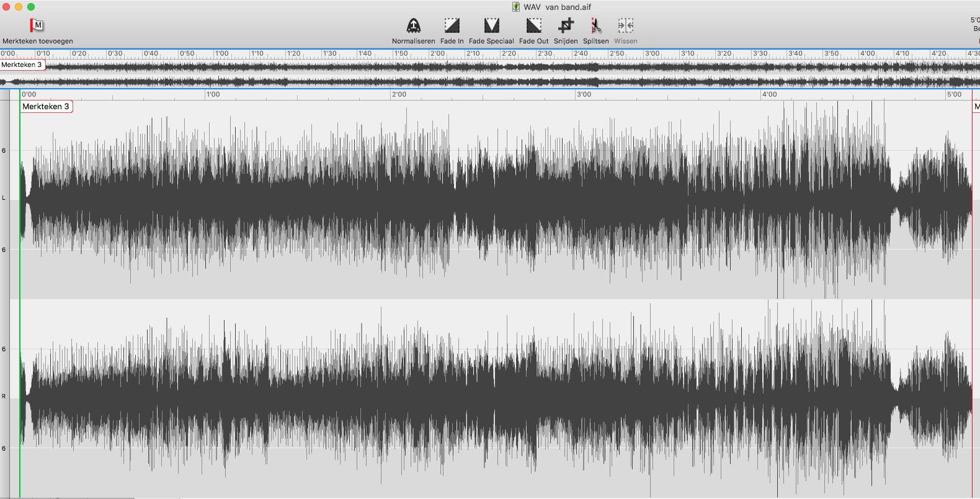Select Merkteken 3 marker in main waveform
980x499 pixels.
(x=46, y=107)
